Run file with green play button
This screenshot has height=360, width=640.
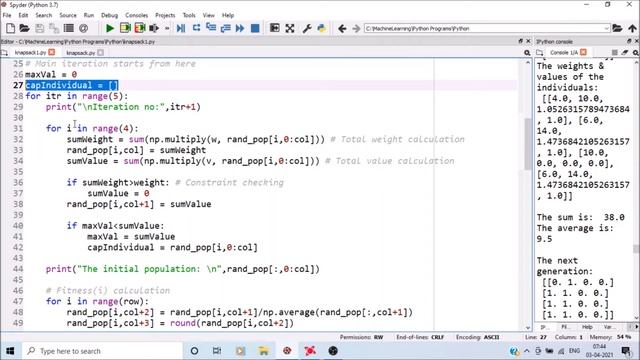(110, 28)
